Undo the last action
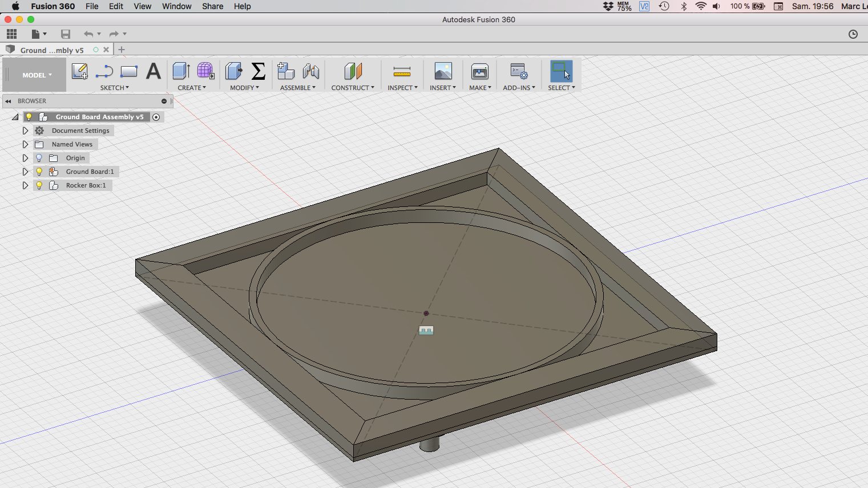This screenshot has height=488, width=868. pyautogui.click(x=88, y=34)
